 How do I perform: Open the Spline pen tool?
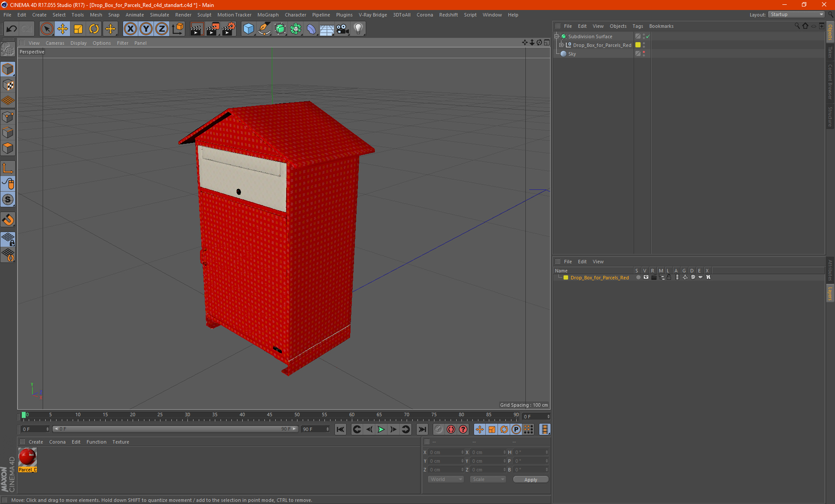[x=264, y=29]
